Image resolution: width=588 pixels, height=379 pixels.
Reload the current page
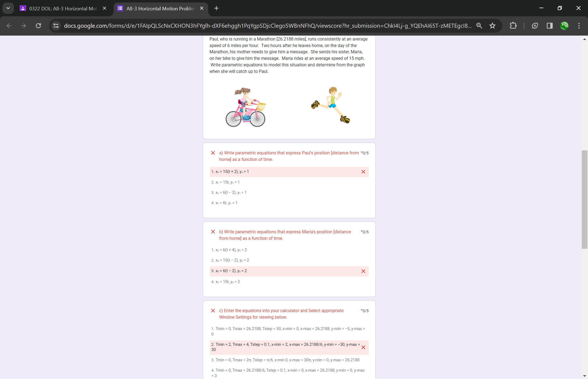pyautogui.click(x=38, y=26)
